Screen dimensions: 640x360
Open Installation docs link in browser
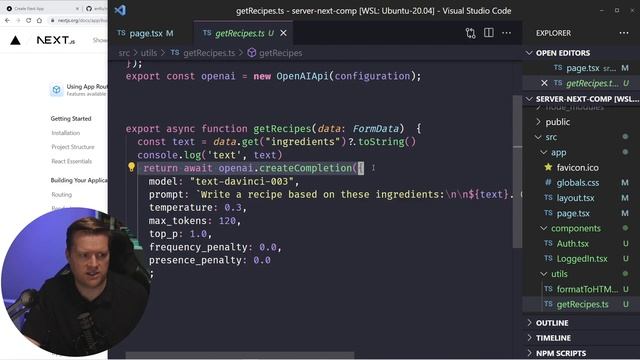coord(66,133)
